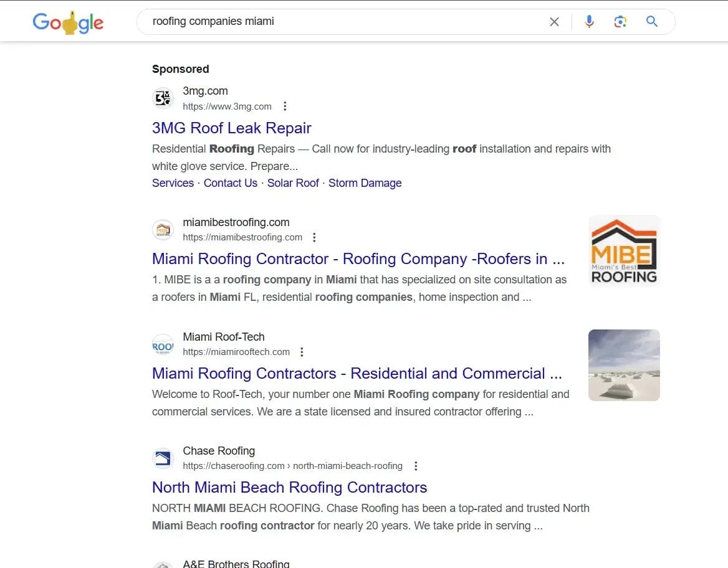Click the 3mg.com site favicon
The image size is (728, 568).
tap(163, 98)
